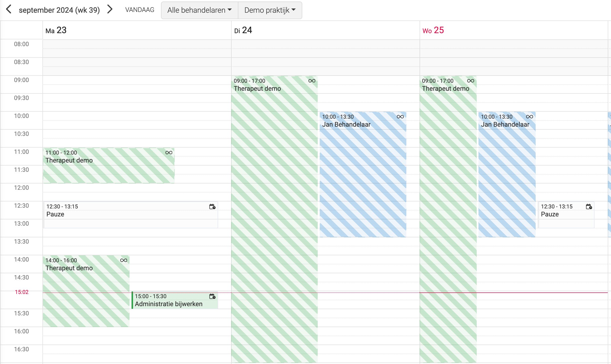Click calendar-clock icon on Monday Pauze block
Image resolution: width=611 pixels, height=364 pixels.
coord(212,206)
